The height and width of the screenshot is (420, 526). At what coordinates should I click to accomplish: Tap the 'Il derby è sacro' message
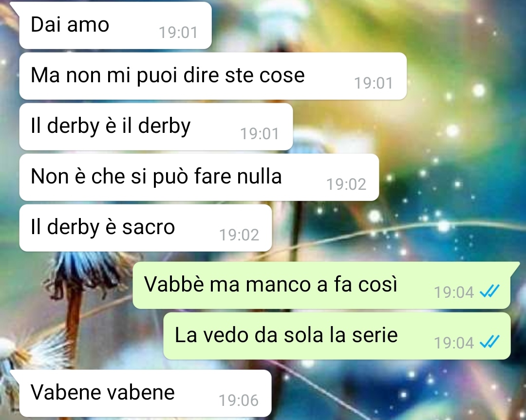tap(145, 228)
